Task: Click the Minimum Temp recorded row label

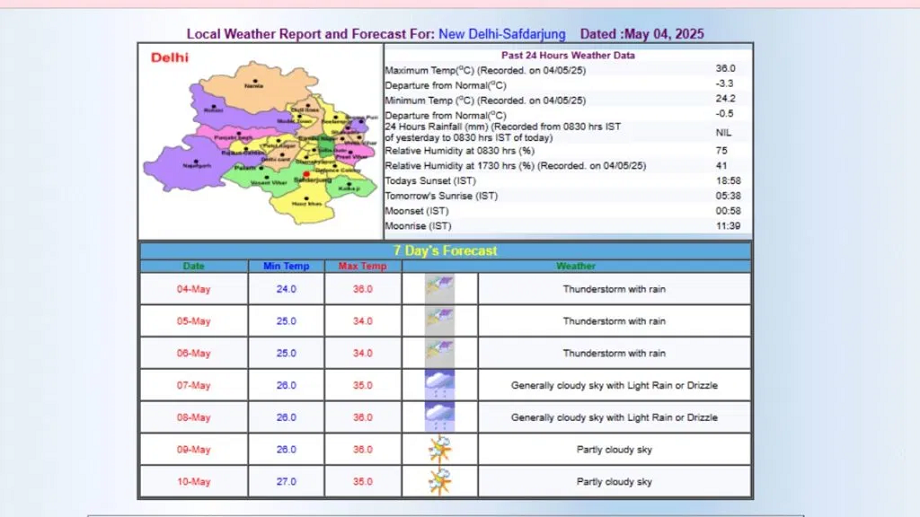Action: 485,100
